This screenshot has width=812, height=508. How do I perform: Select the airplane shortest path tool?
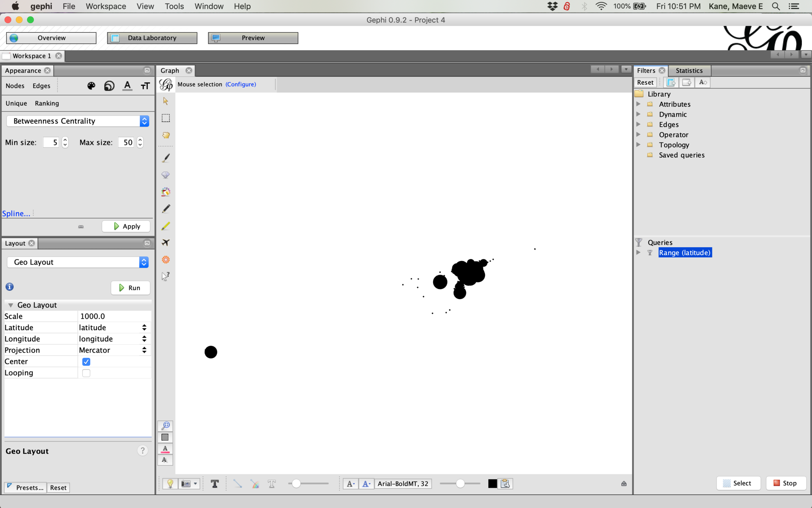click(165, 242)
